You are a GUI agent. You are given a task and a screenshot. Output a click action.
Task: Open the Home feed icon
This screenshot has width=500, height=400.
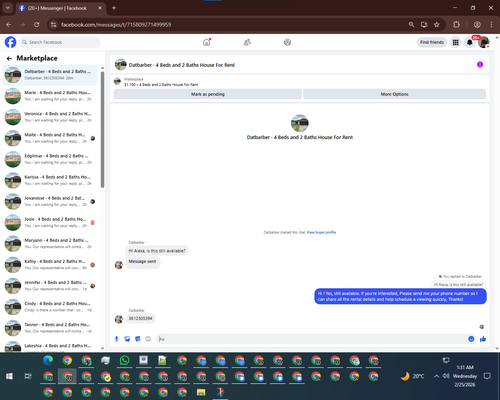click(x=207, y=42)
